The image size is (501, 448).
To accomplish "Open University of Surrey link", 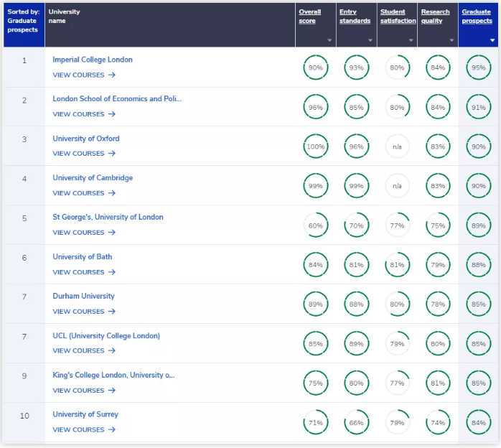I will (85, 414).
